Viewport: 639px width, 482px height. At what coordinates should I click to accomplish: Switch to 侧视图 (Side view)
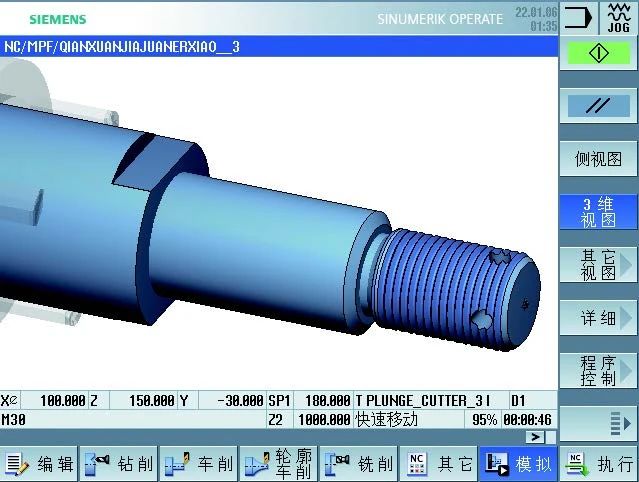pos(598,159)
